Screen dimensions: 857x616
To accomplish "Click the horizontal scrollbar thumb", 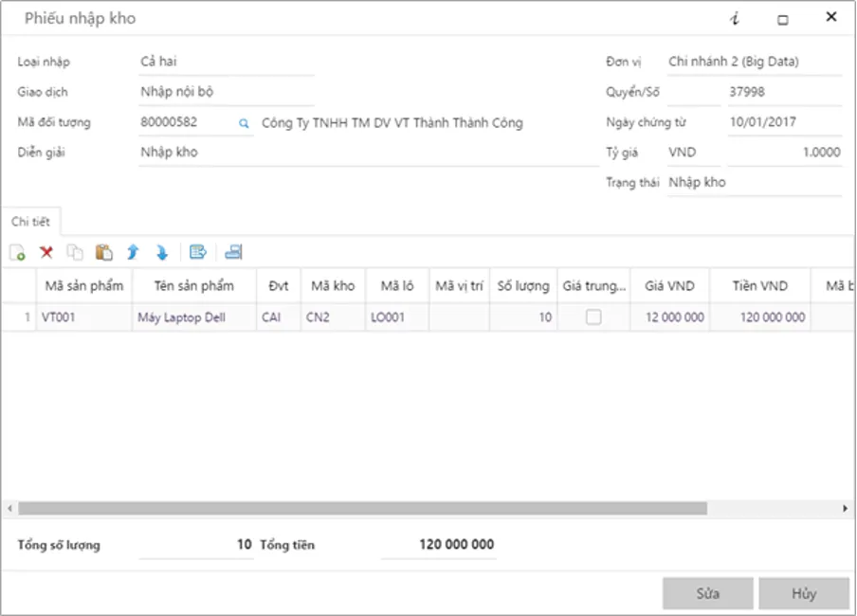I will 360,509.
